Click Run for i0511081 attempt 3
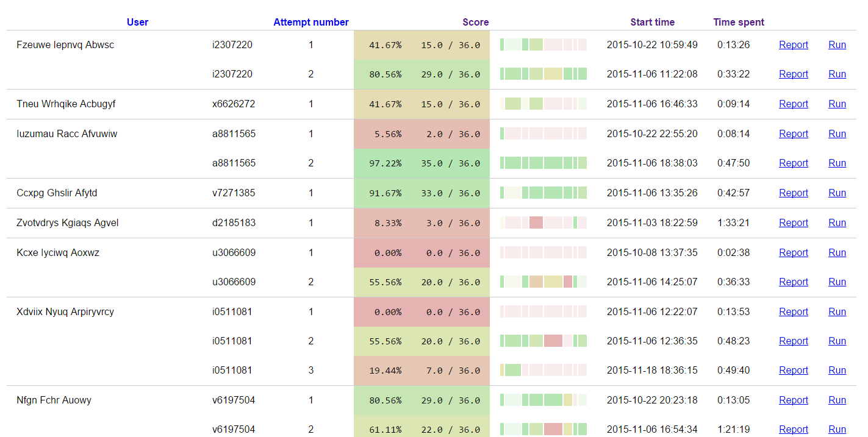The height and width of the screenshot is (437, 868). click(x=837, y=371)
